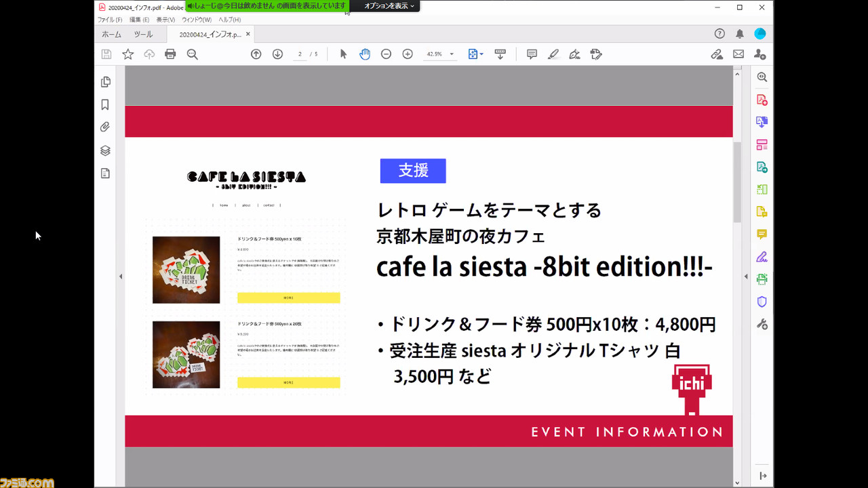Open the layers panel

[x=105, y=150]
